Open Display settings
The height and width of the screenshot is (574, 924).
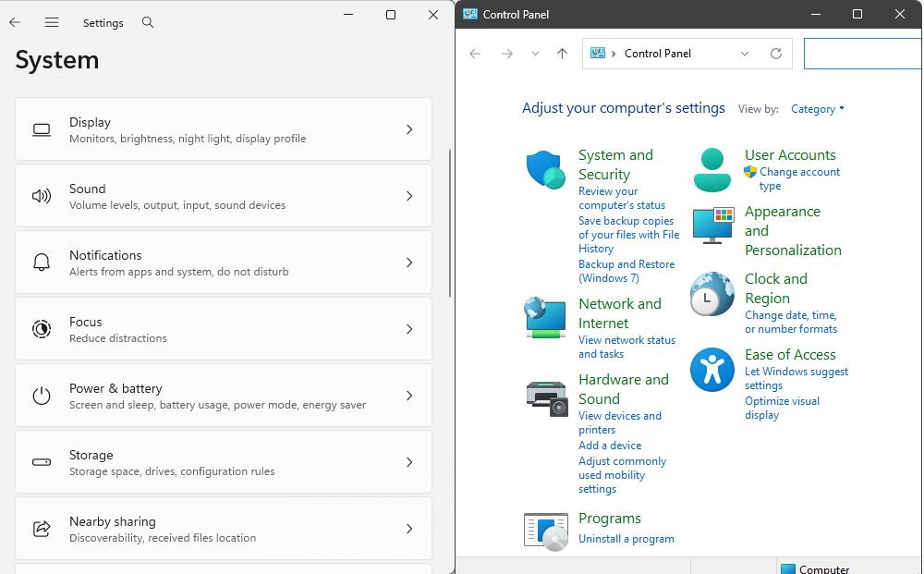(224, 129)
